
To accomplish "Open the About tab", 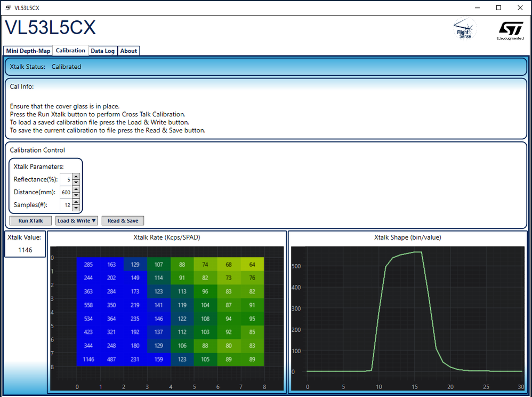I will tap(128, 51).
